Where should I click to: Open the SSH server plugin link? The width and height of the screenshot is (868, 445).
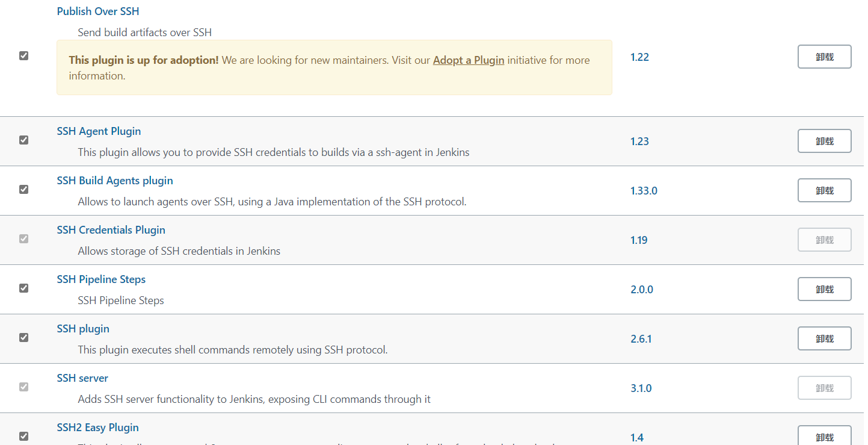click(82, 378)
